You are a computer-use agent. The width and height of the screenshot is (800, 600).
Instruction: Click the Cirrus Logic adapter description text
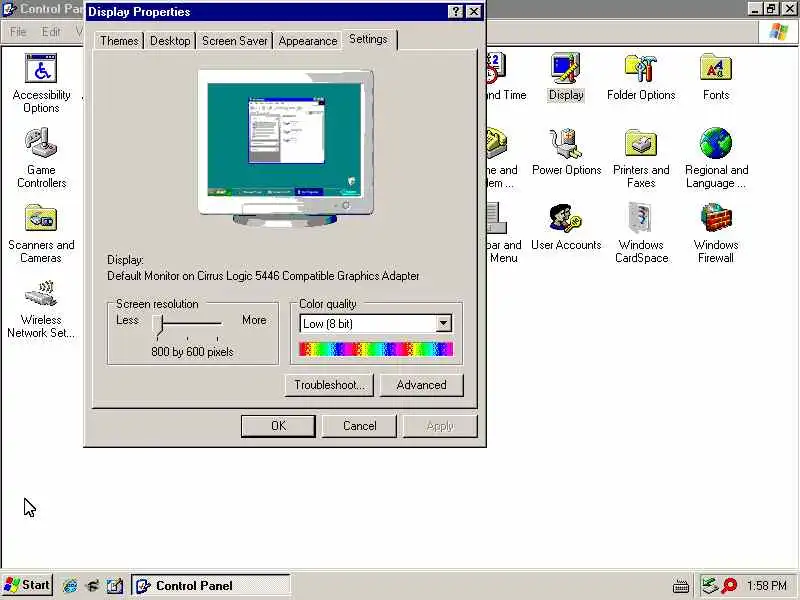click(x=263, y=276)
